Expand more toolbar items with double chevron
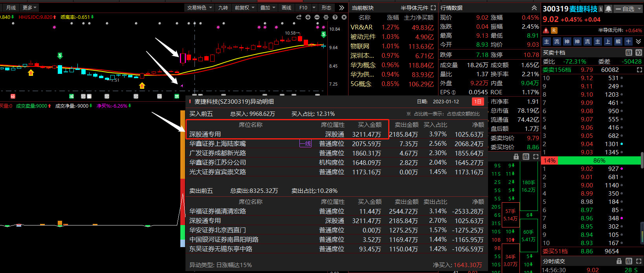 (x=341, y=8)
